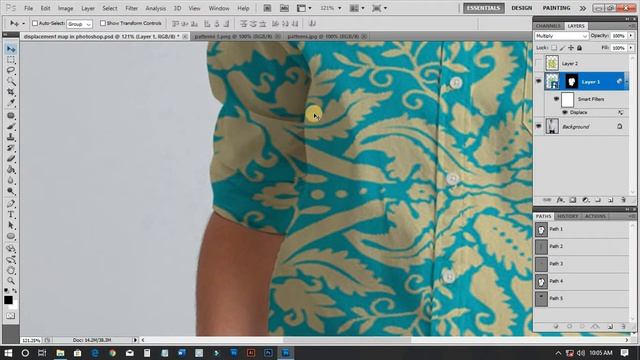Select the Clone Stamp tool
This screenshot has height=360, width=640.
click(x=11, y=137)
